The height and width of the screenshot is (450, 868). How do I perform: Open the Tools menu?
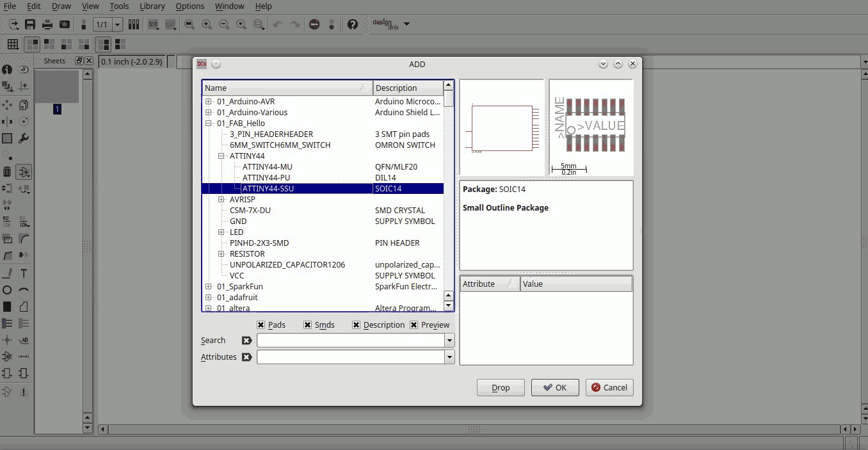click(119, 6)
